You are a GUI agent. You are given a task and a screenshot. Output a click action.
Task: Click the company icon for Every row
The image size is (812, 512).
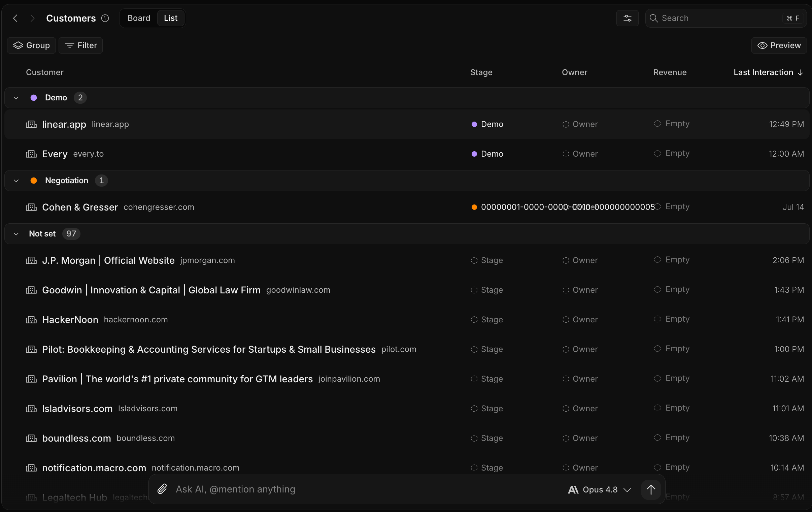click(31, 154)
